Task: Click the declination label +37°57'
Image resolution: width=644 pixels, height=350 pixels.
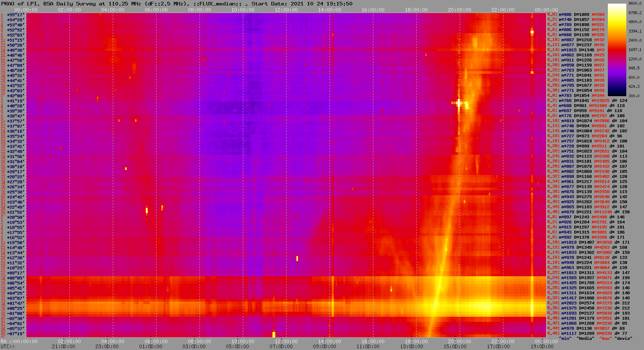Action: click(x=16, y=121)
